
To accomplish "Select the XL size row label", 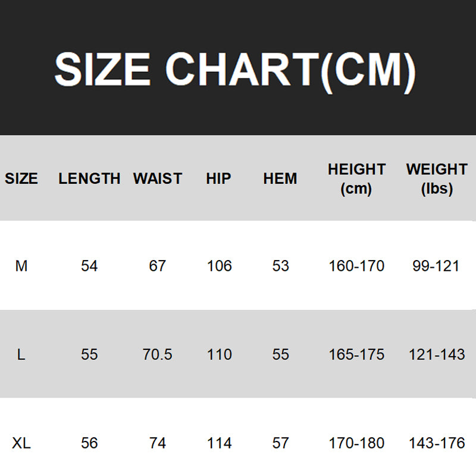I will (x=21, y=443).
